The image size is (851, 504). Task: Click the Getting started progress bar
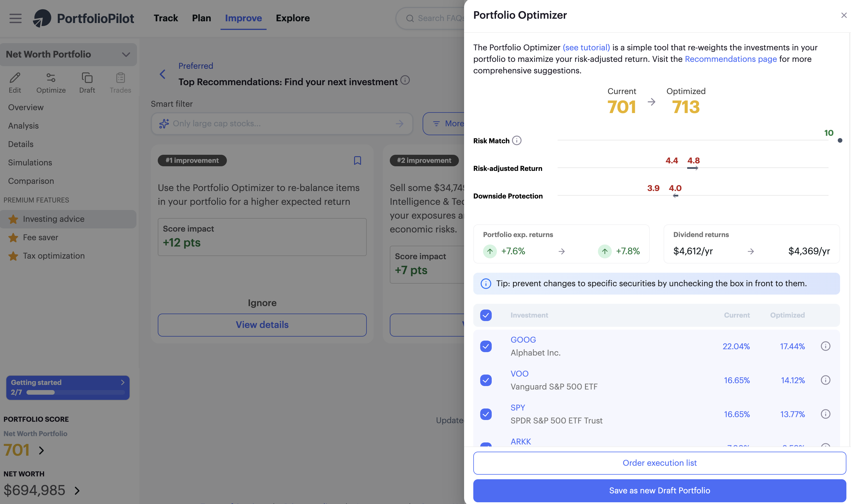(75, 392)
